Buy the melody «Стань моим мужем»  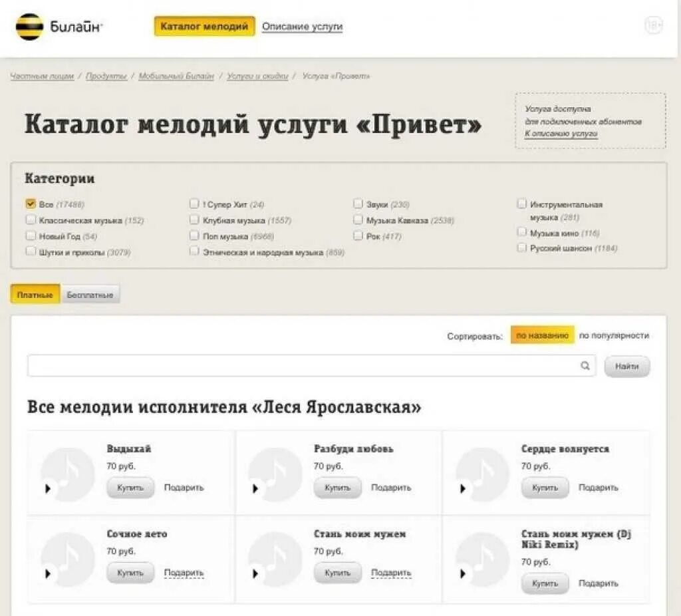coord(337,573)
